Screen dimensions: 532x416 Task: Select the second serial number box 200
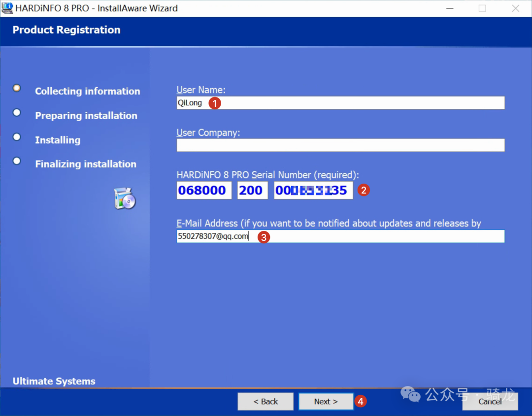(252, 190)
